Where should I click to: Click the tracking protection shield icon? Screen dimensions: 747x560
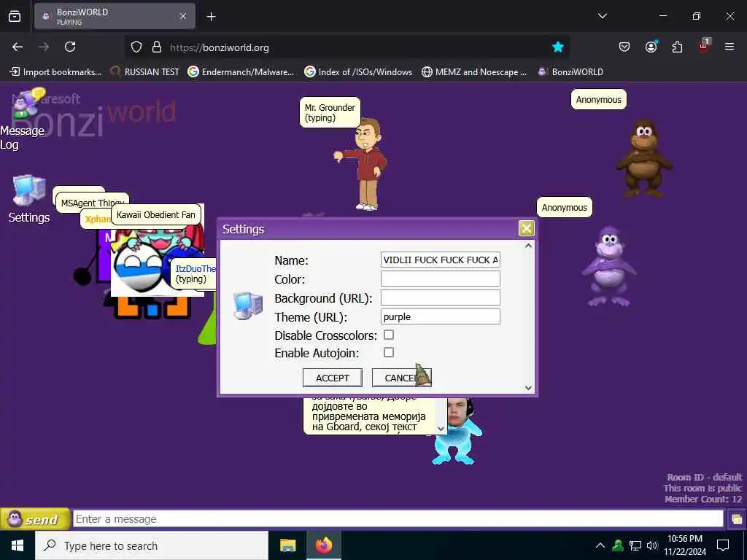pos(136,47)
